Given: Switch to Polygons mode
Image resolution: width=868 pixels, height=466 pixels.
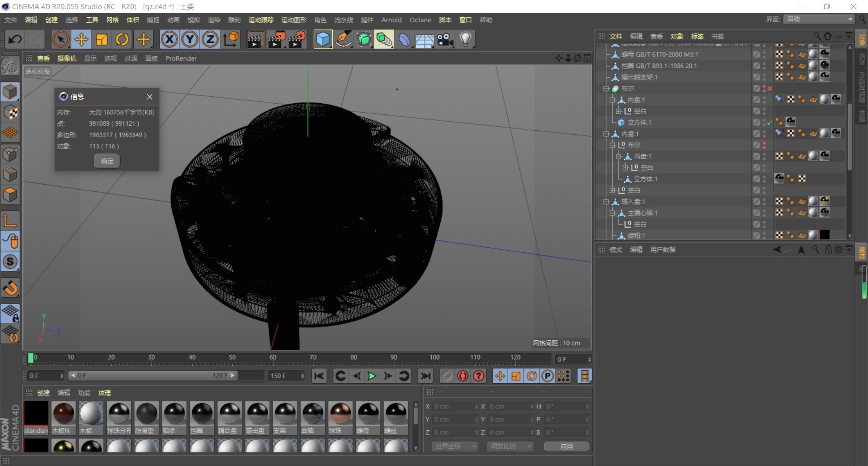Looking at the screenshot, I should pyautogui.click(x=10, y=195).
